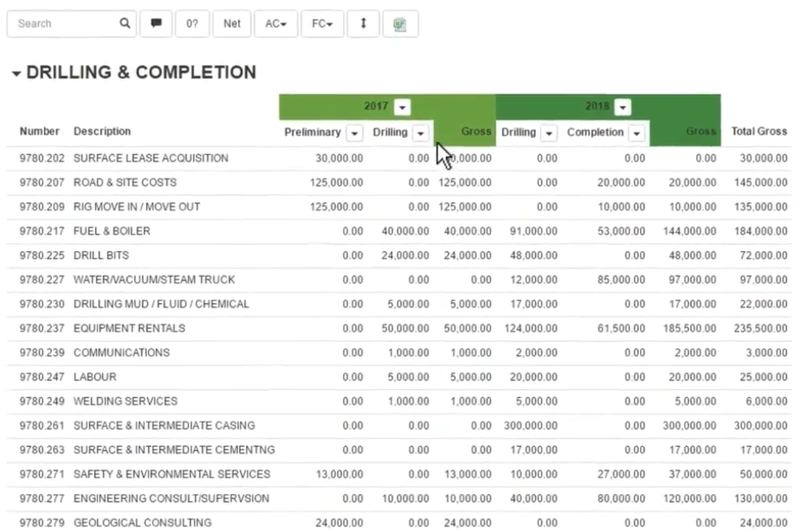This screenshot has height=532, width=812.
Task: Select EQUIPMENT RENTALS description
Action: (129, 328)
